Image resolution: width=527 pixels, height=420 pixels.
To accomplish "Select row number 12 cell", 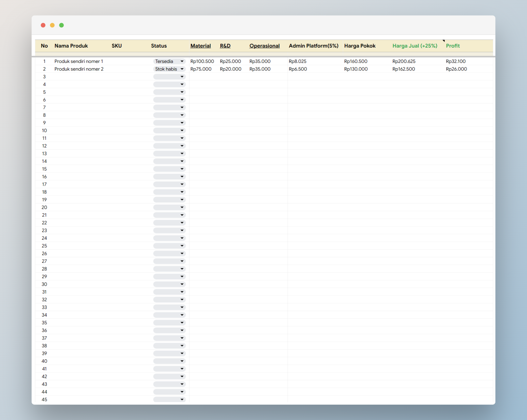I will point(44,146).
